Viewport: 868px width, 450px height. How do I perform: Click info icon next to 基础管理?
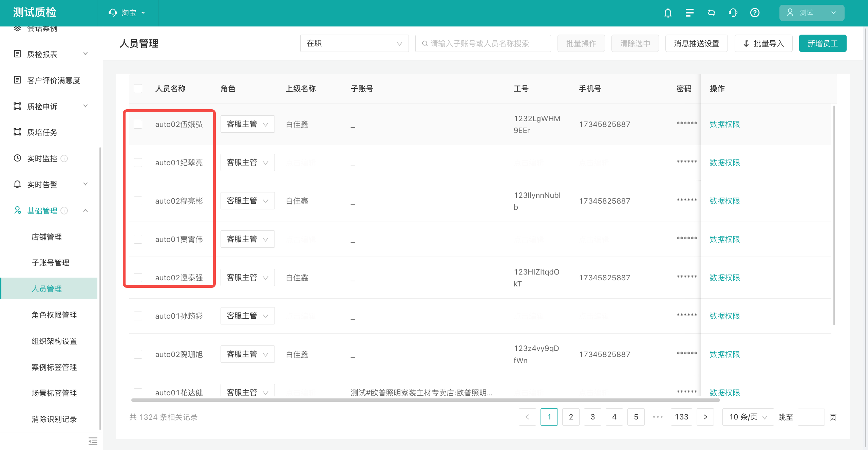tap(64, 211)
